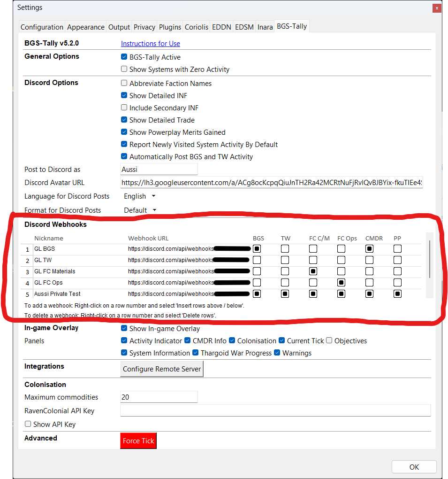Viewport: 448px width, 479px height.
Task: Click the Configure Remote Server button
Action: (x=162, y=369)
